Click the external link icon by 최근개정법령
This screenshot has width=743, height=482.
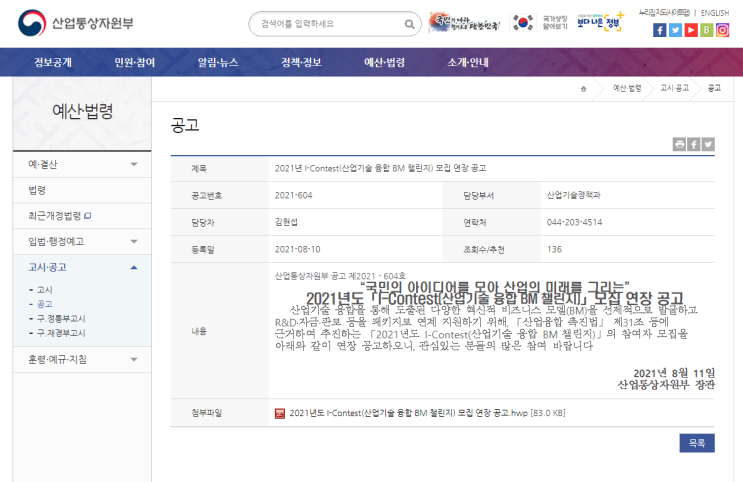[x=88, y=216]
